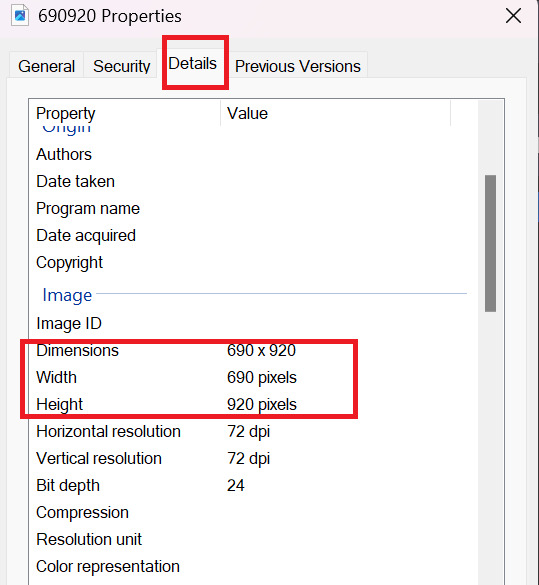Click the image file icon in title bar
Image resolution: width=539 pixels, height=585 pixels.
20,15
